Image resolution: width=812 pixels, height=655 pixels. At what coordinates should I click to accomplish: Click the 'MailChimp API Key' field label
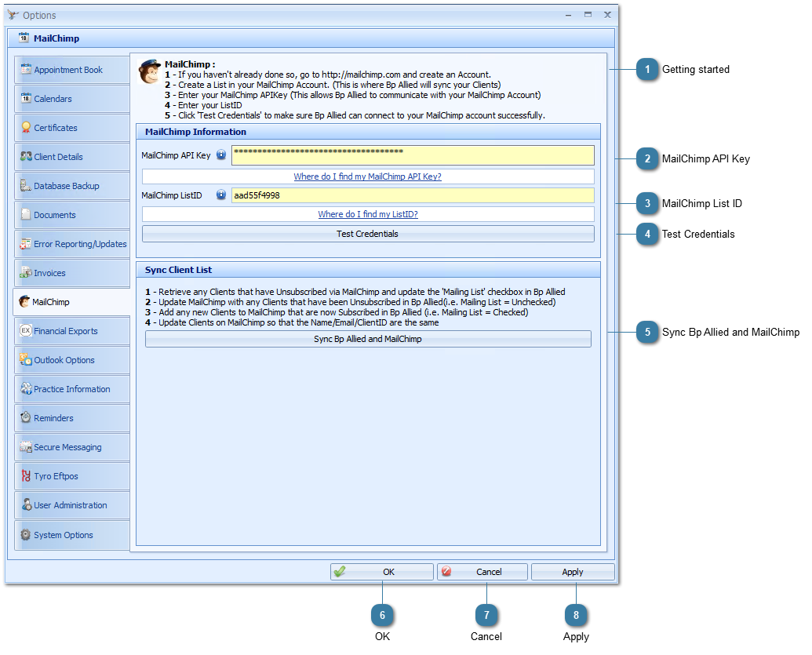(x=176, y=155)
